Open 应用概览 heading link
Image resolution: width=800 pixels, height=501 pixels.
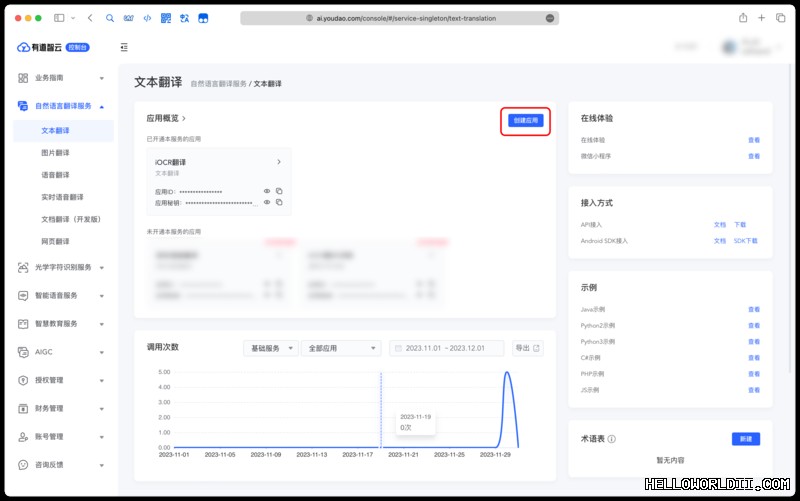166,118
